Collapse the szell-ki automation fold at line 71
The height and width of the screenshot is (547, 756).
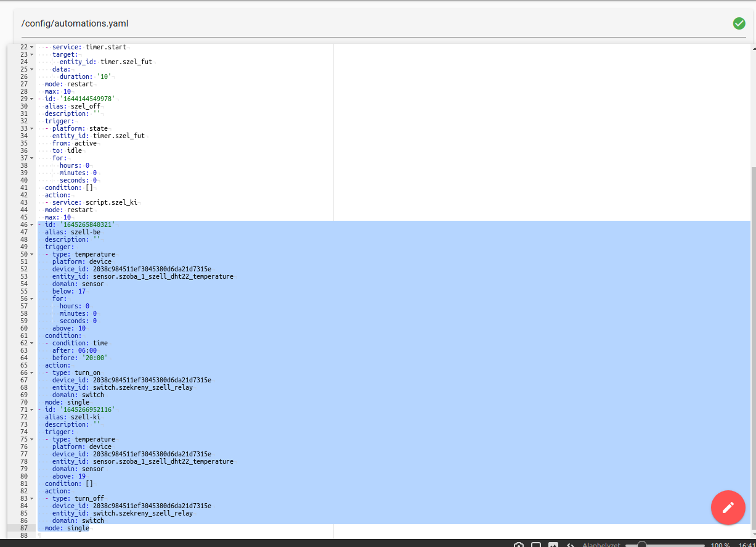[x=33, y=409]
